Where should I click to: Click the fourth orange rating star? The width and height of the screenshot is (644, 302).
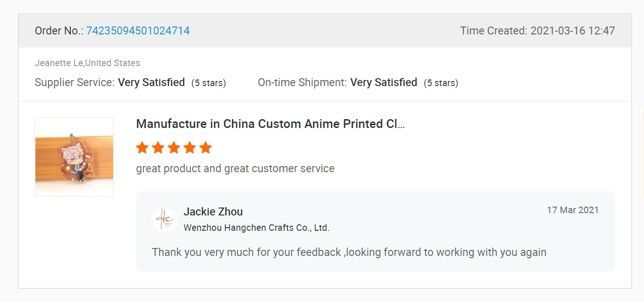click(x=190, y=148)
